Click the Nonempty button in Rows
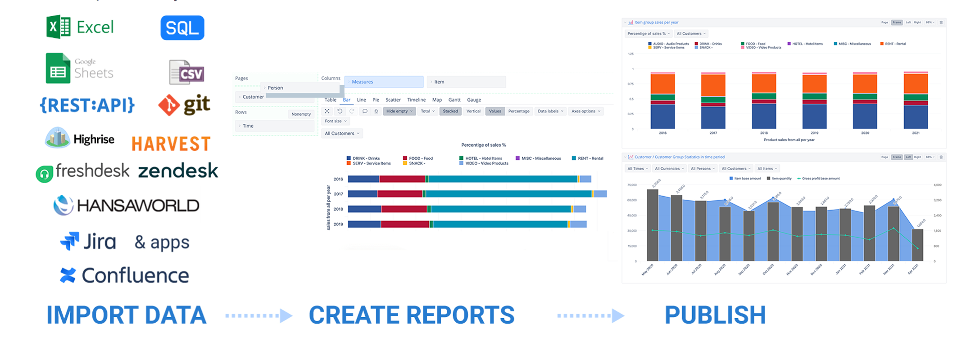Viewport: 980px width, 342px height. [x=301, y=114]
